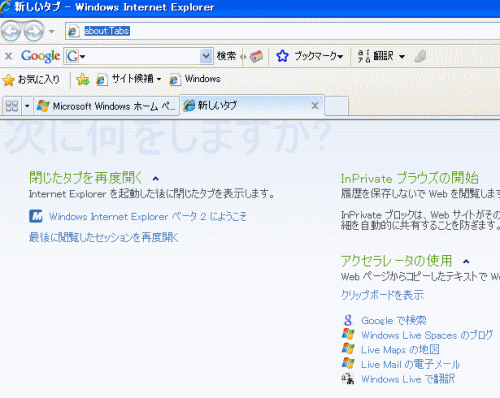The width and height of the screenshot is (500, 398).
Task: Click Windows Live で翻訳 link
Action: (408, 379)
